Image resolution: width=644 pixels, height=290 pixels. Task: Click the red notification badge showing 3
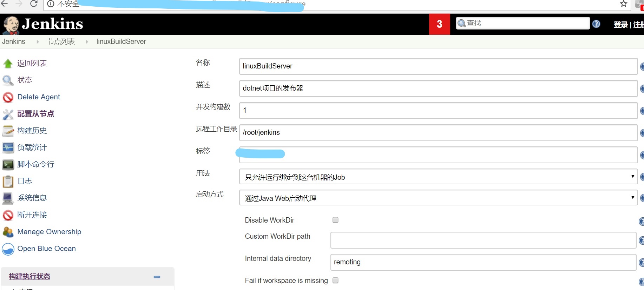pyautogui.click(x=439, y=24)
